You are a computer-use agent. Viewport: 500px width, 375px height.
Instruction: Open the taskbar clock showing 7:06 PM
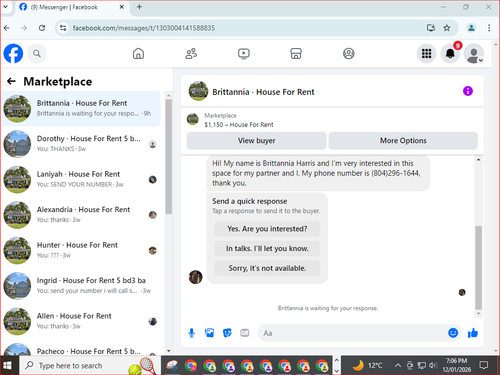456,365
